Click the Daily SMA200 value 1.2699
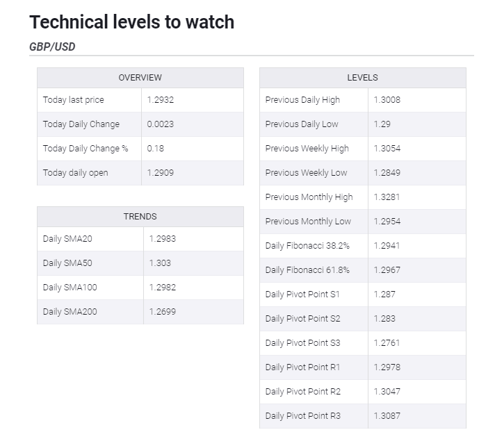495x448 pixels. click(x=162, y=312)
